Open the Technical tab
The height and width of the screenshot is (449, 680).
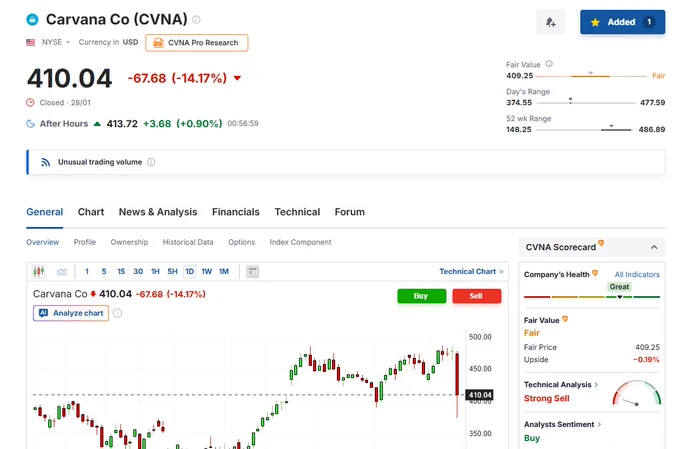tap(297, 212)
